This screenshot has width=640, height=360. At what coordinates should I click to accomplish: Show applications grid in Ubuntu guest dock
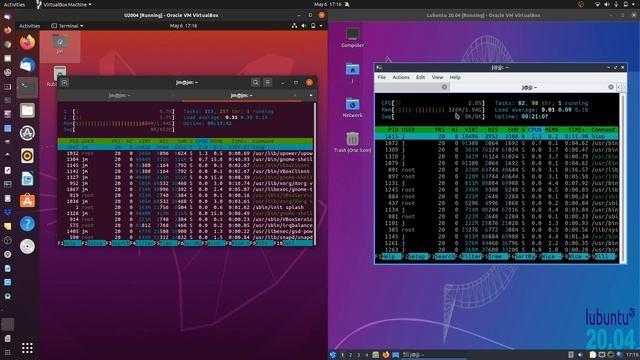[x=27, y=348]
